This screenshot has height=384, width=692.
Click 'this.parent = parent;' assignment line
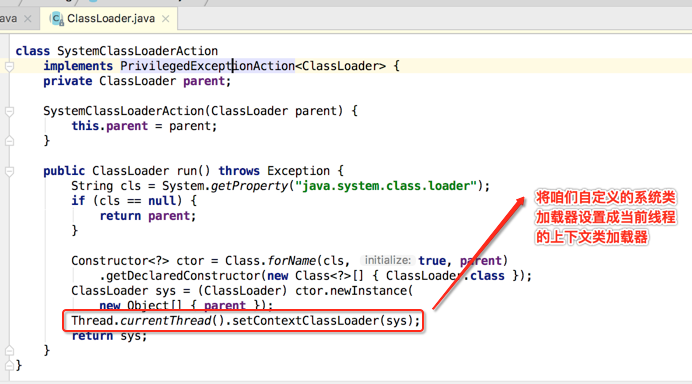(x=144, y=126)
